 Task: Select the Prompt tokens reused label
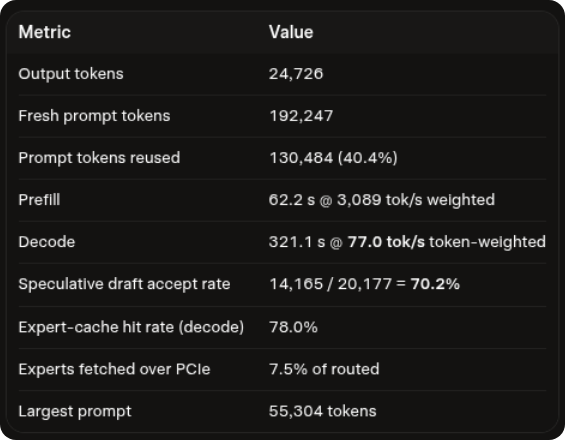[x=99, y=158]
